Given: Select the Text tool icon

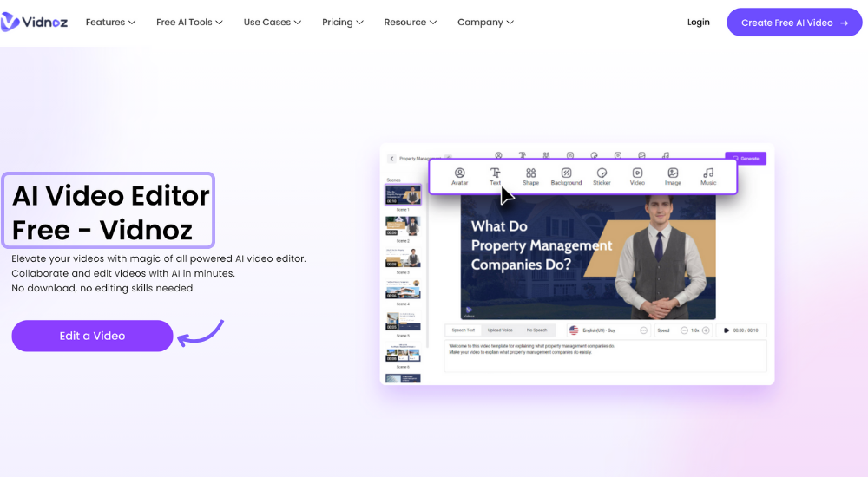Looking at the screenshot, I should pyautogui.click(x=495, y=173).
